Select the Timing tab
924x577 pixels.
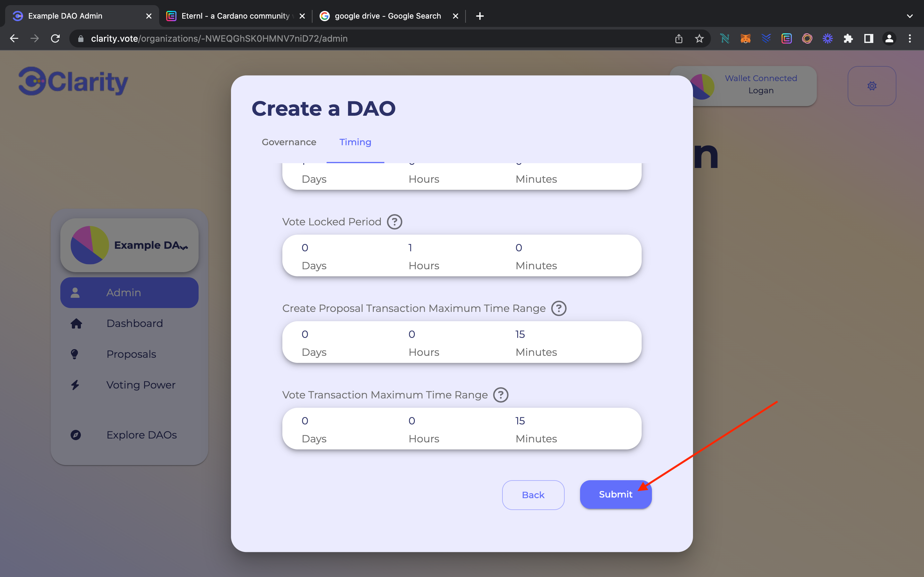pyautogui.click(x=355, y=142)
